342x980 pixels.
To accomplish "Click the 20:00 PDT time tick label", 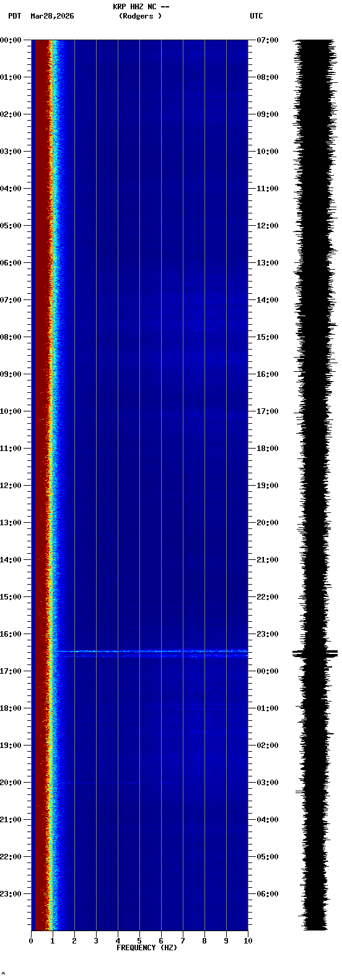I will [x=11, y=783].
